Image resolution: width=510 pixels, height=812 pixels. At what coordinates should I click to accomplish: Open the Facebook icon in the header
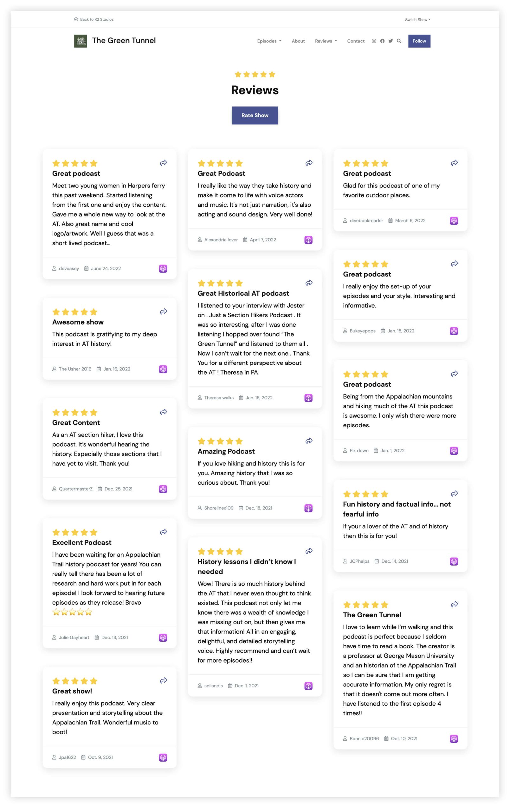coord(382,41)
